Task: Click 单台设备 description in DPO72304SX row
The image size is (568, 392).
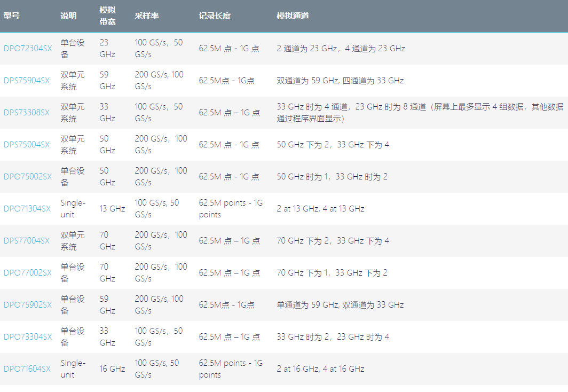Action: coord(73,49)
